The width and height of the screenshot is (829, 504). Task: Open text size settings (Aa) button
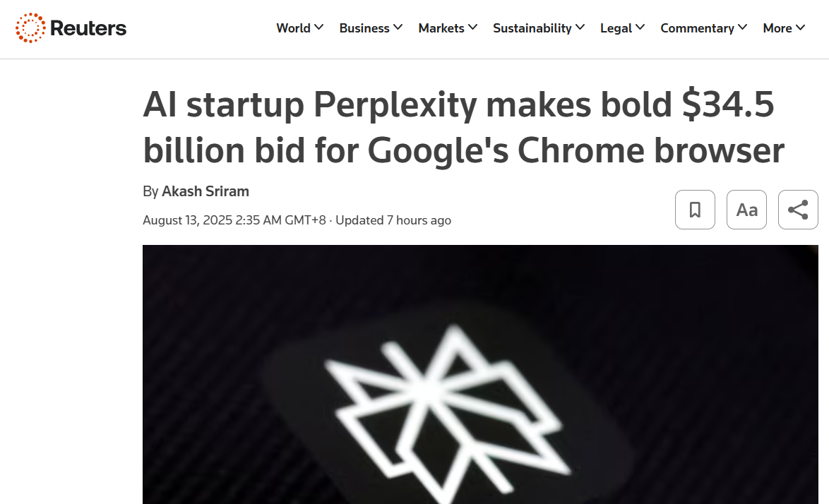pyautogui.click(x=746, y=210)
